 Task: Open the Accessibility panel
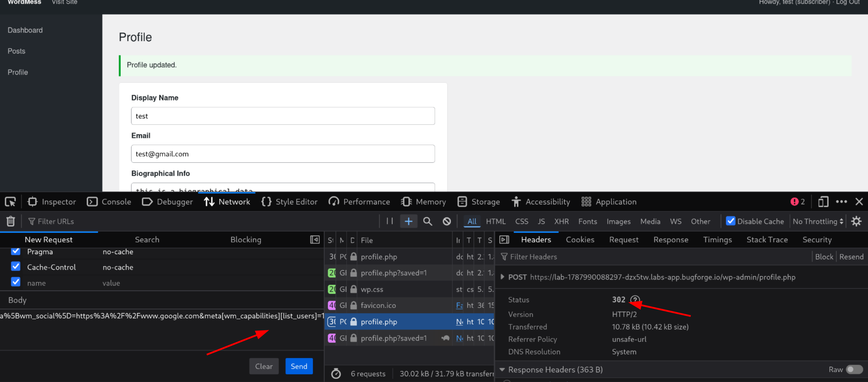tap(541, 202)
